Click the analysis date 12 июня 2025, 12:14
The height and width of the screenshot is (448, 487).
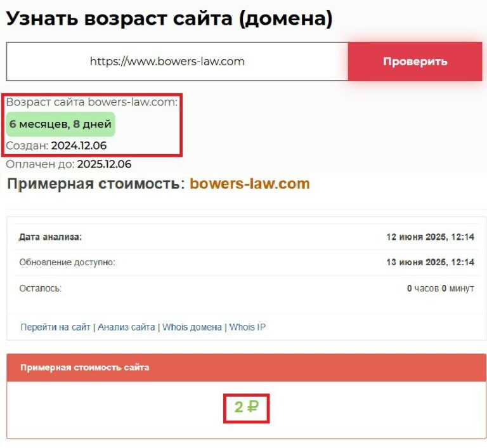coord(430,237)
